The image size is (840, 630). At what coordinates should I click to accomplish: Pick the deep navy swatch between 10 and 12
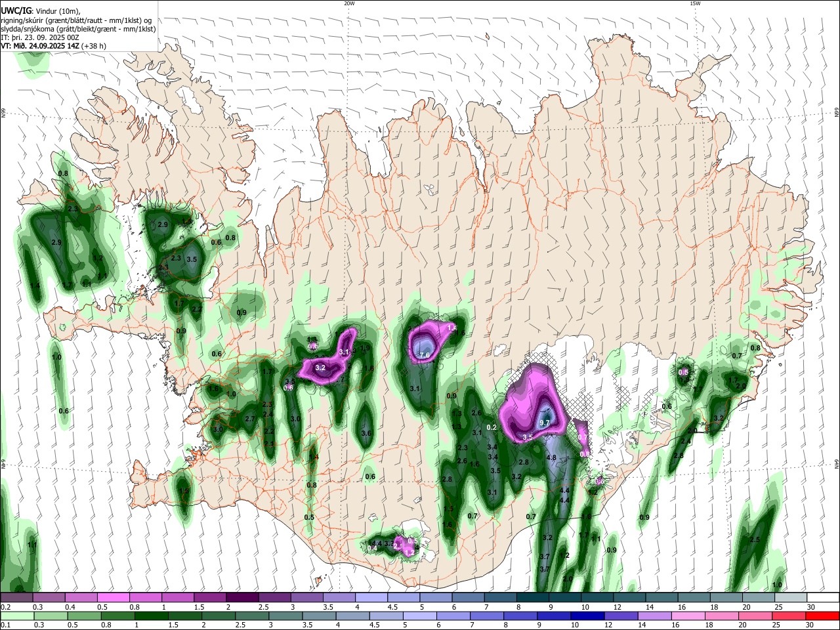click(586, 616)
